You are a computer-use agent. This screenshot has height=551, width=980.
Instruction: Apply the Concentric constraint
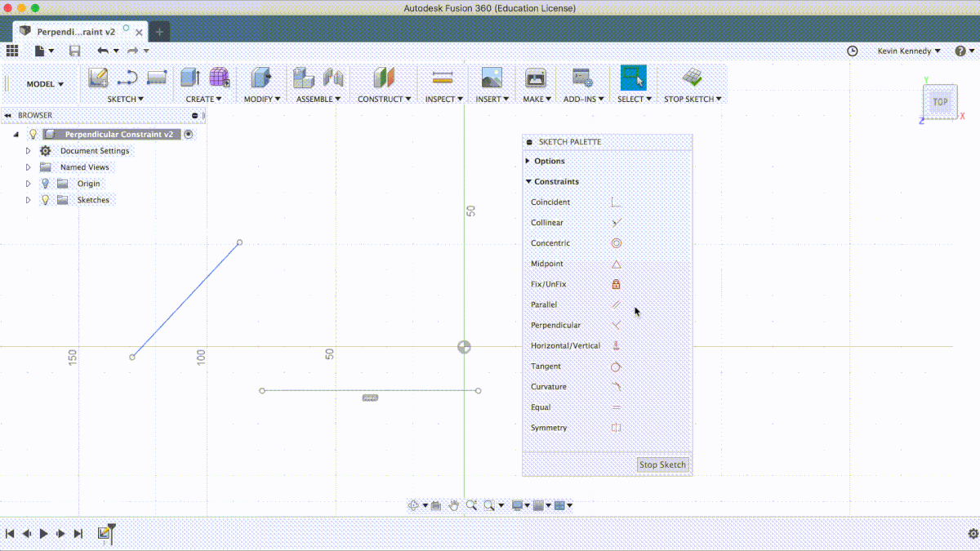(x=617, y=243)
